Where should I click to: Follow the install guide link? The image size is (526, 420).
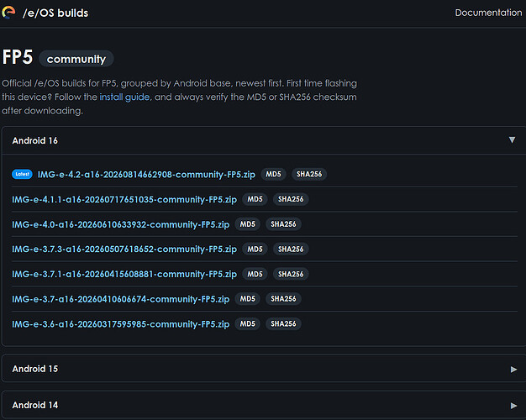(x=124, y=97)
